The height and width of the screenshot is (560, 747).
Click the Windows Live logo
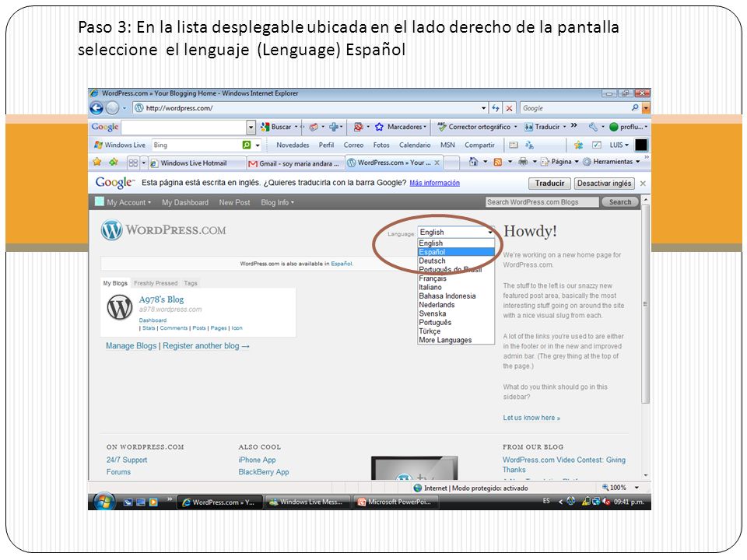tap(119, 145)
